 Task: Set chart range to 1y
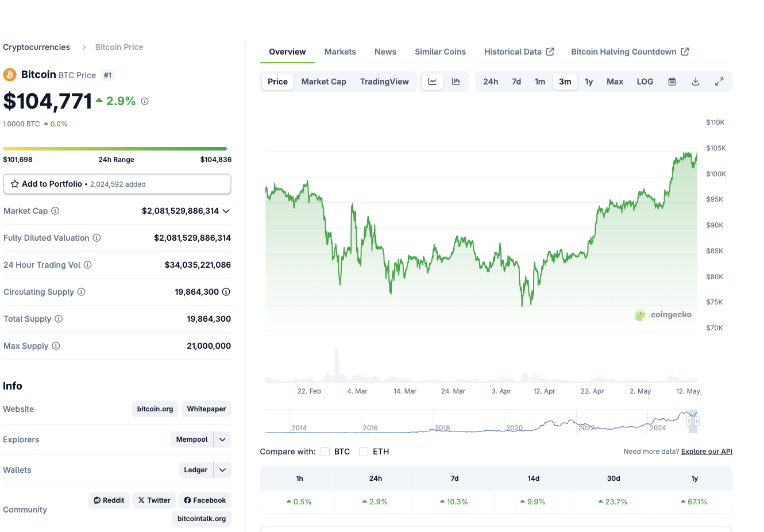point(589,82)
